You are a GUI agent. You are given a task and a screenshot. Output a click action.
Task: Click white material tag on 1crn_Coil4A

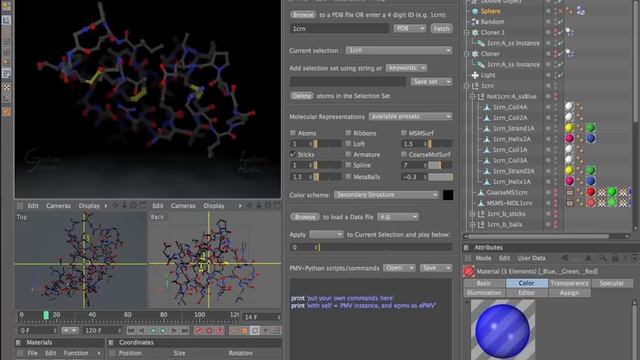[569, 107]
